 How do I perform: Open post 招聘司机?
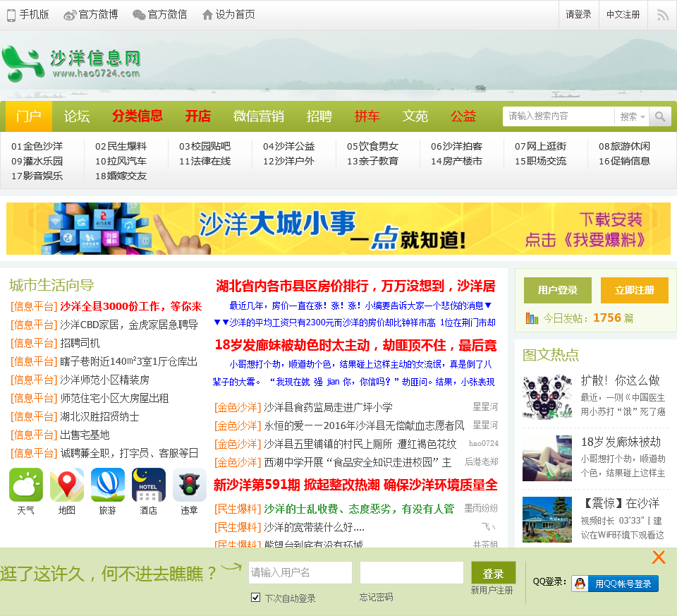pyautogui.click(x=80, y=343)
